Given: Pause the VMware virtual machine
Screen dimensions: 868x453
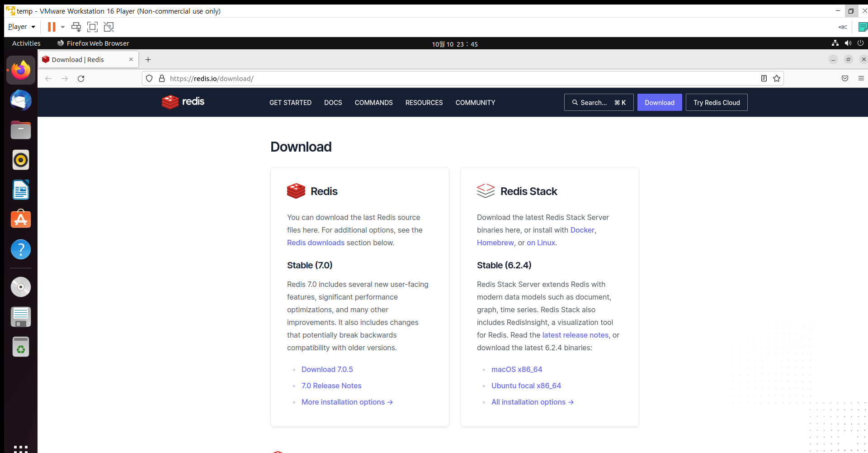Looking at the screenshot, I should point(52,27).
